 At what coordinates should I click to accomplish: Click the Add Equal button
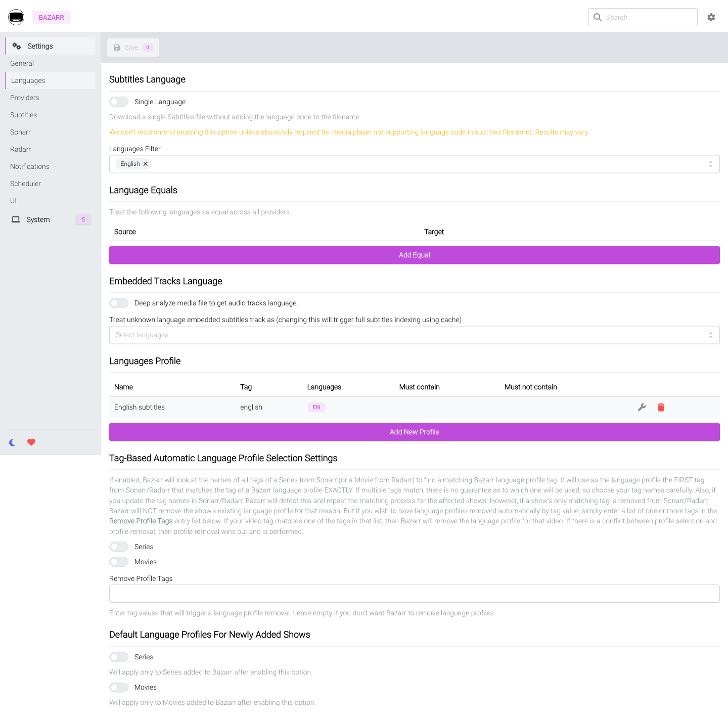[x=415, y=255]
